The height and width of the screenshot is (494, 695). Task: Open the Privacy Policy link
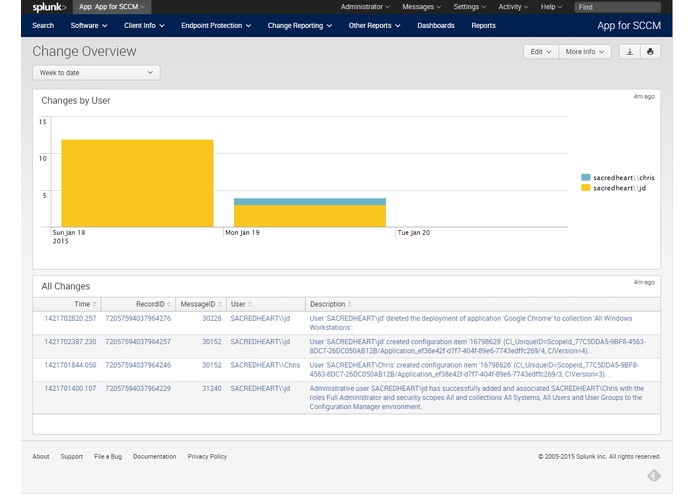(207, 456)
